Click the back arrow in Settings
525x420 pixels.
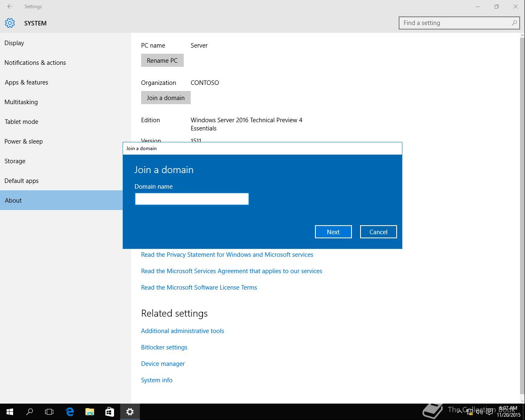click(x=10, y=7)
